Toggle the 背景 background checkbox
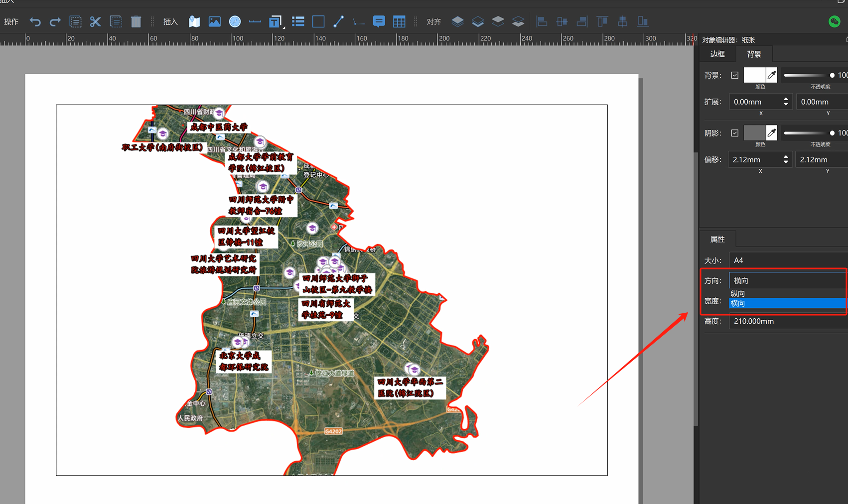This screenshot has height=504, width=848. click(x=734, y=75)
